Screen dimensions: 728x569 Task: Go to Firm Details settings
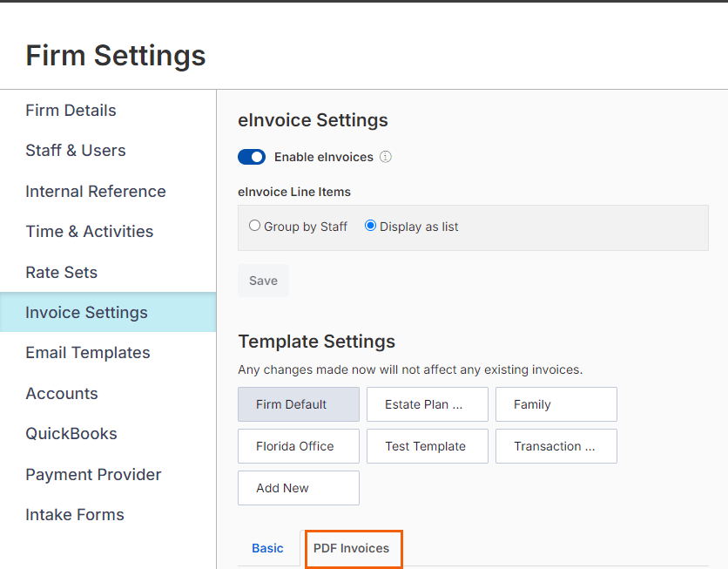[x=71, y=111]
